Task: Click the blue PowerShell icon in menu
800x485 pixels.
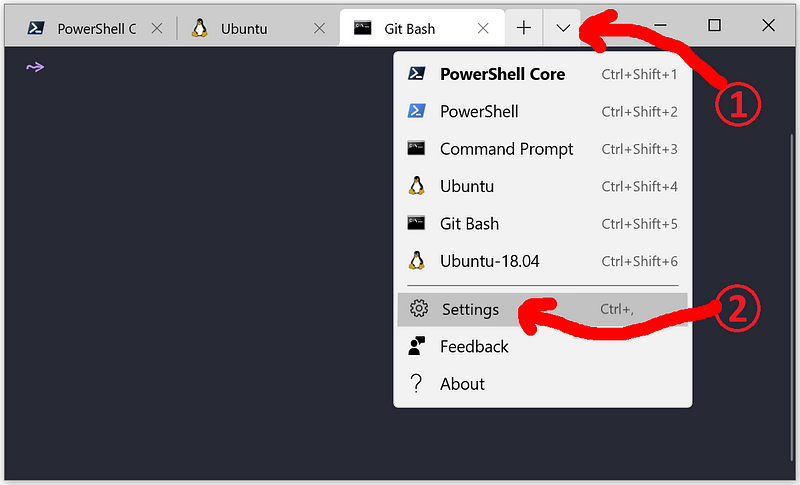Action: 416,111
